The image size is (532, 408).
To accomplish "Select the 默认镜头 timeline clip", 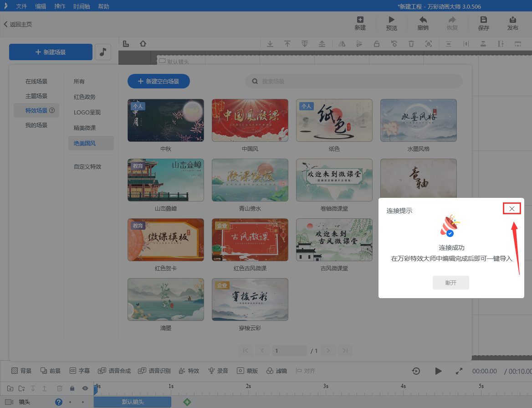I will point(133,402).
